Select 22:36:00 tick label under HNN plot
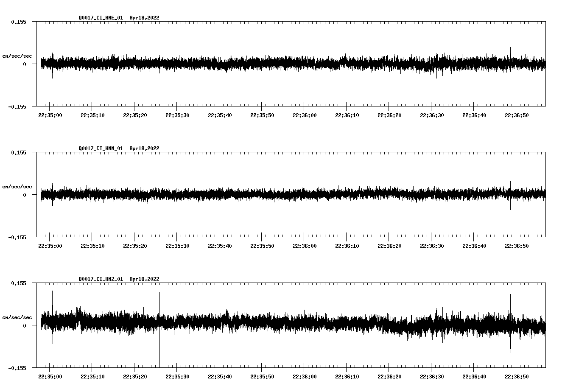The image size is (576, 392). [305, 246]
